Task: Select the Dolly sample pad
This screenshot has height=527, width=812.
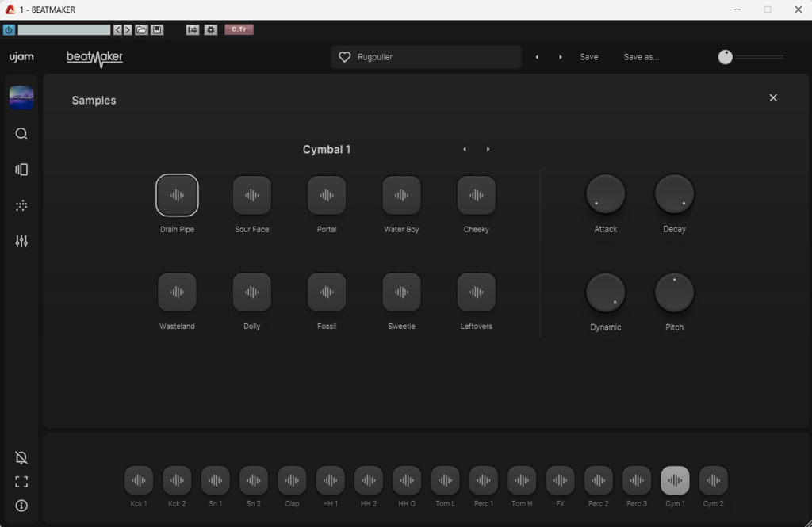Action: tap(251, 292)
